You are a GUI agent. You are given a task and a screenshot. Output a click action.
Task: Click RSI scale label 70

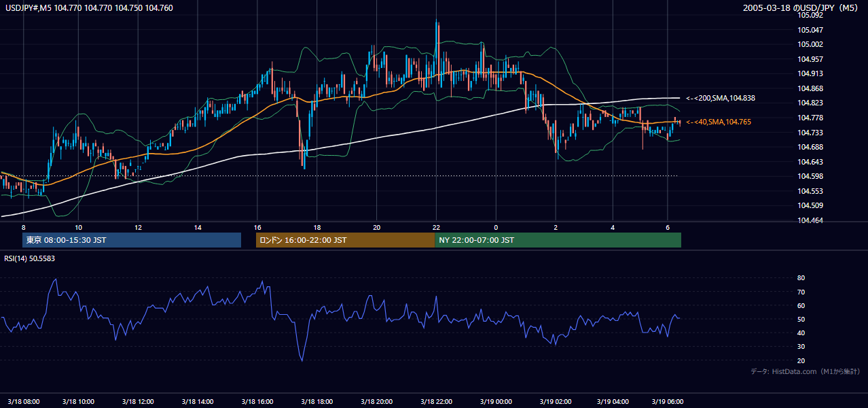(x=801, y=292)
